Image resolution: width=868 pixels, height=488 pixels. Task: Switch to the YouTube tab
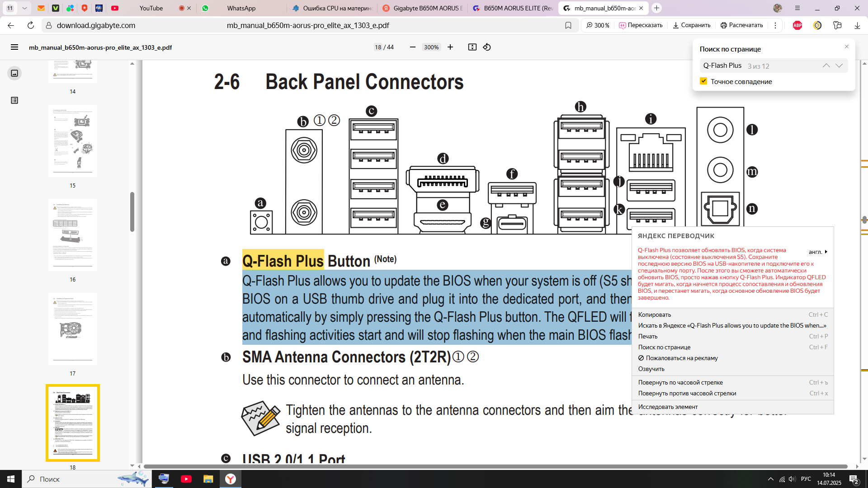(x=151, y=8)
